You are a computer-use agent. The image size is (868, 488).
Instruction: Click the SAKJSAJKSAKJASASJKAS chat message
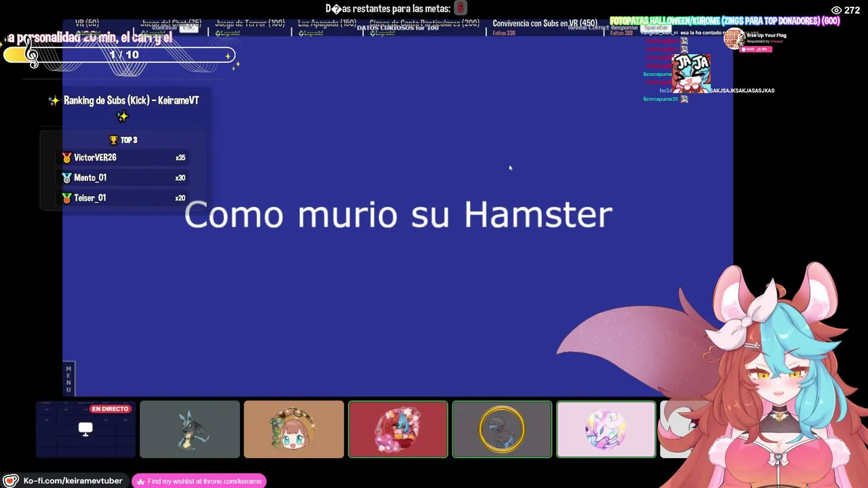pos(742,90)
